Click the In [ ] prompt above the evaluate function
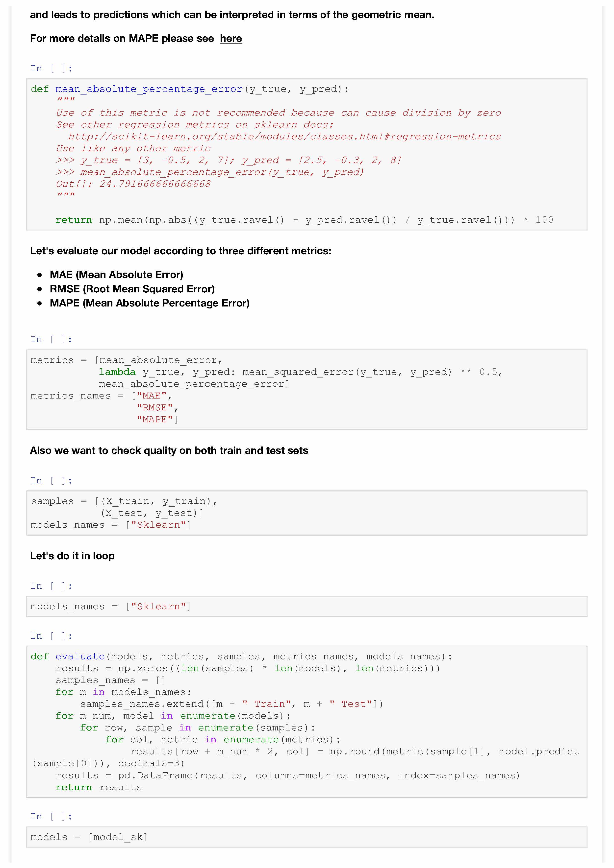614x868 pixels. pyautogui.click(x=51, y=636)
